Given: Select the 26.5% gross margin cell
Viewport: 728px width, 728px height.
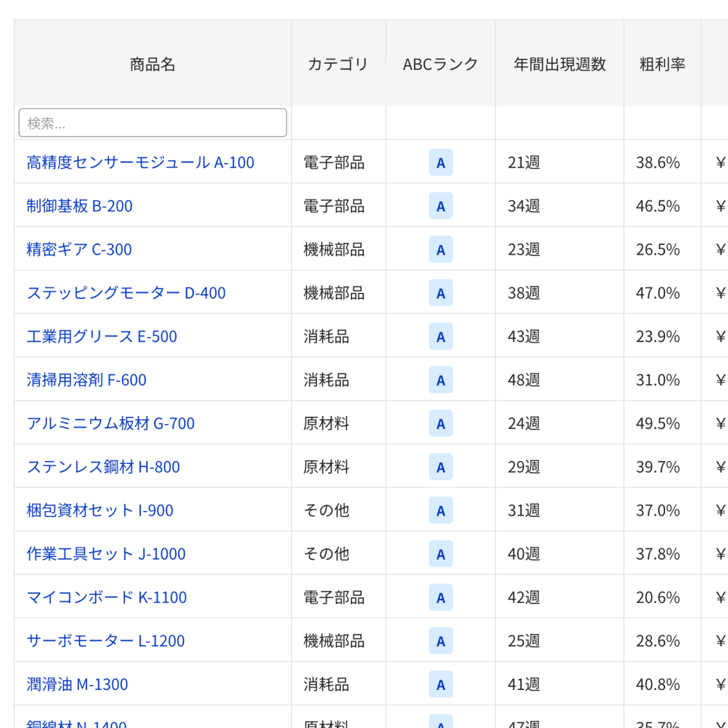Looking at the screenshot, I should point(662,249).
